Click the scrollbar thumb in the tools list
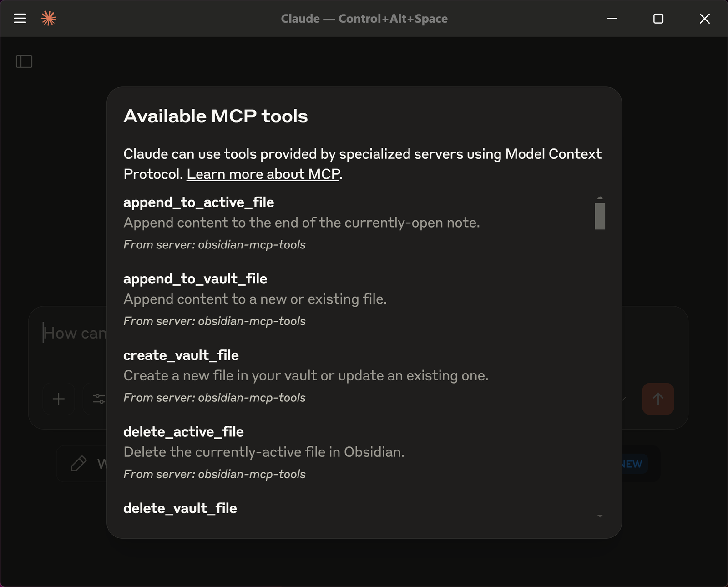This screenshot has width=728, height=587. (600, 216)
